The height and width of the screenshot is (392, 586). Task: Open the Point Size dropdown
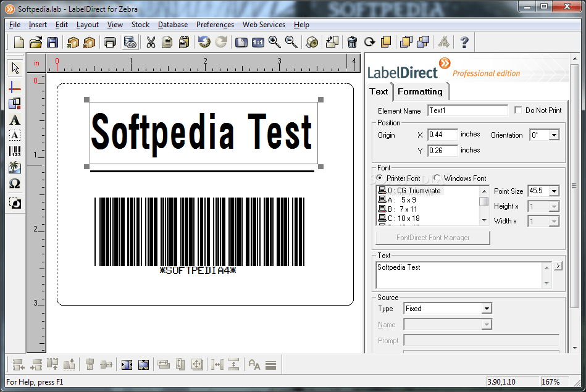coord(554,191)
